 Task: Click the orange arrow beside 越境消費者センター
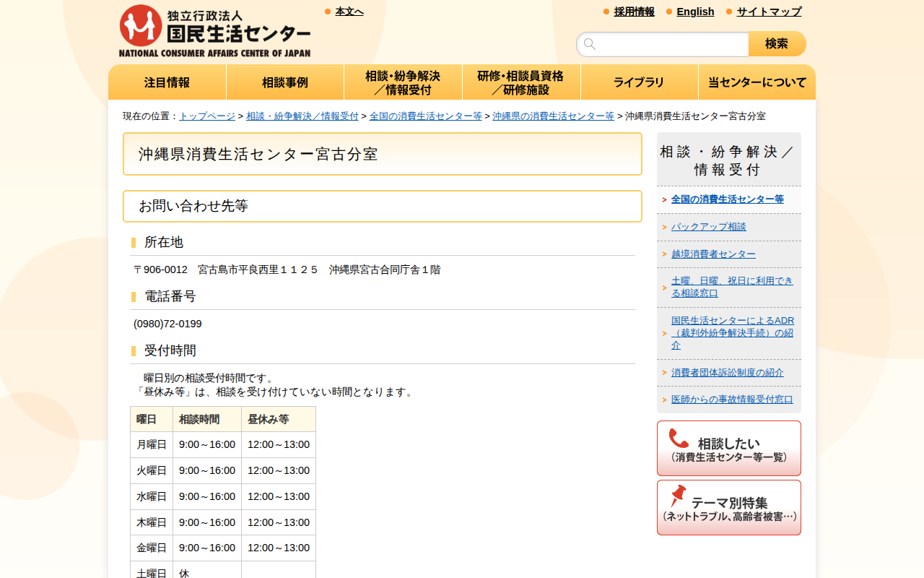[665, 254]
